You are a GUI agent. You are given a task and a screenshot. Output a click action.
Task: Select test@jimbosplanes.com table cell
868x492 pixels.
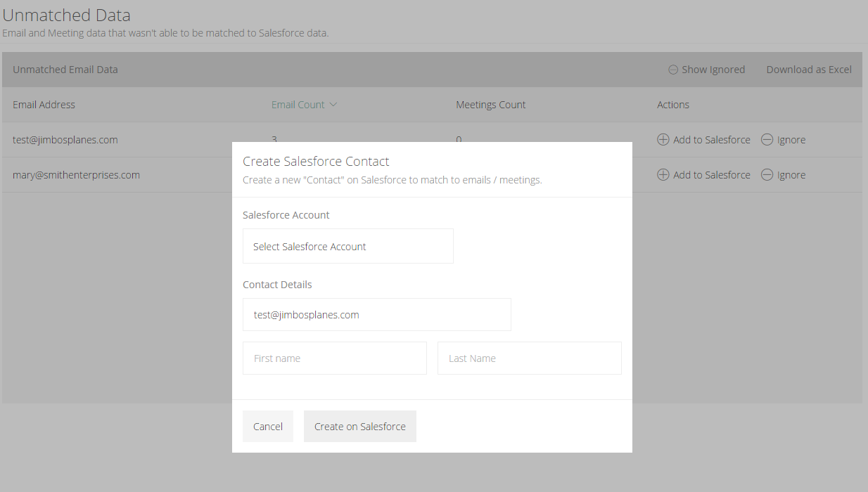coord(65,140)
